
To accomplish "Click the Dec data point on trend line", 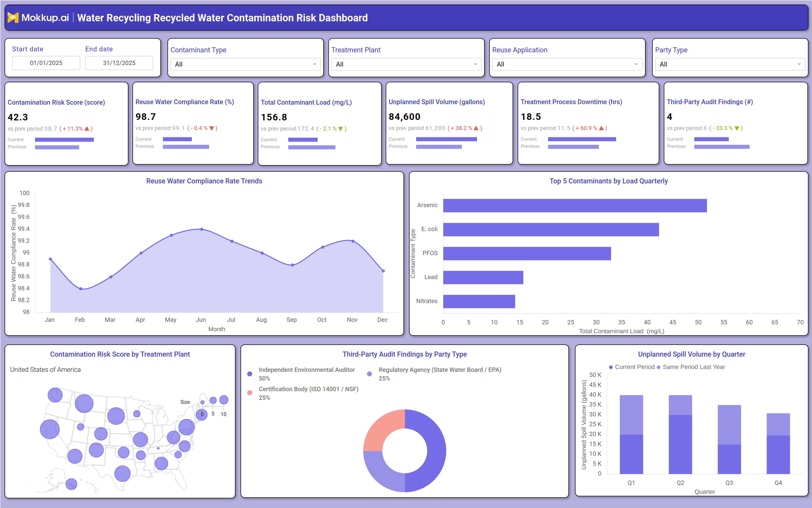I will pyautogui.click(x=383, y=271).
